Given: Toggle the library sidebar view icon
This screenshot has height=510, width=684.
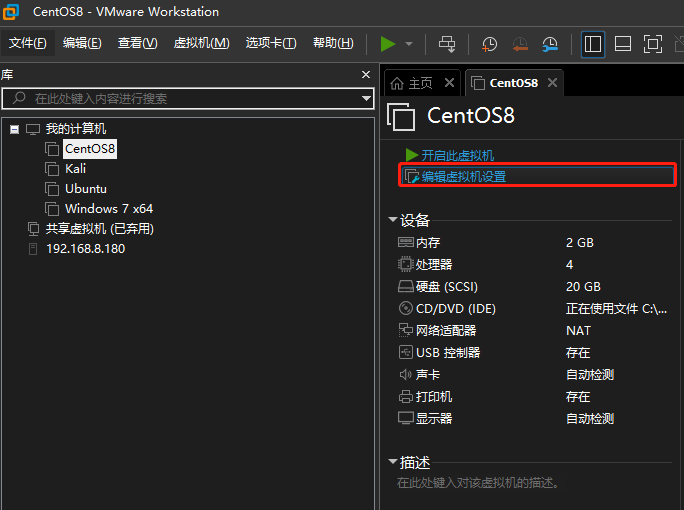Looking at the screenshot, I should click(593, 44).
